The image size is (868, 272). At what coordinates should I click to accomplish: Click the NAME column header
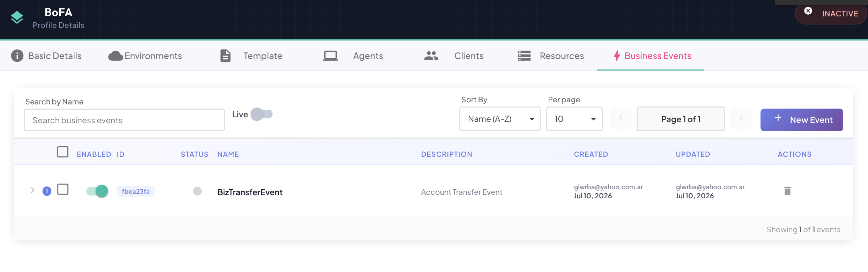(x=228, y=154)
